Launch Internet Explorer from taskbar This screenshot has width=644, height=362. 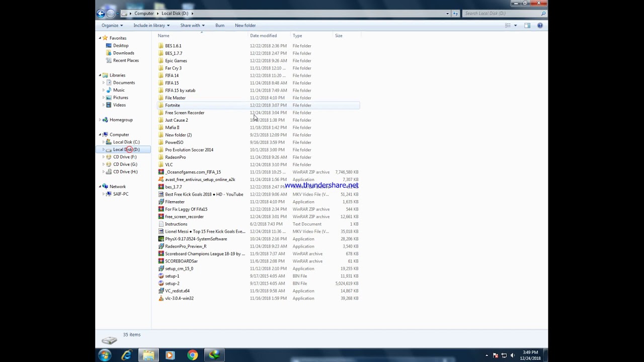(x=126, y=355)
